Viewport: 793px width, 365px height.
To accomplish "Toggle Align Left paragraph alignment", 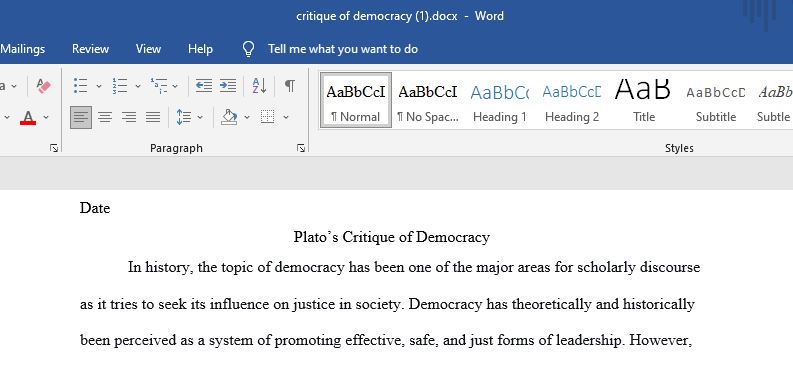I will [81, 117].
